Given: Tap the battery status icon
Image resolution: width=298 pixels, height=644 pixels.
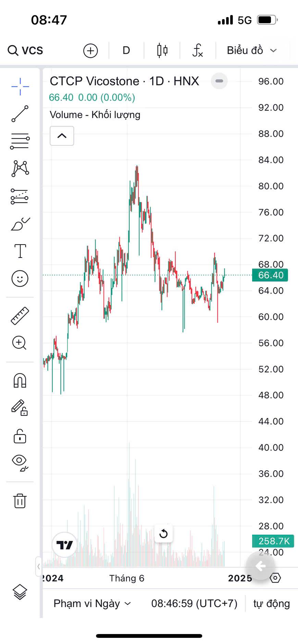Looking at the screenshot, I should point(267,20).
